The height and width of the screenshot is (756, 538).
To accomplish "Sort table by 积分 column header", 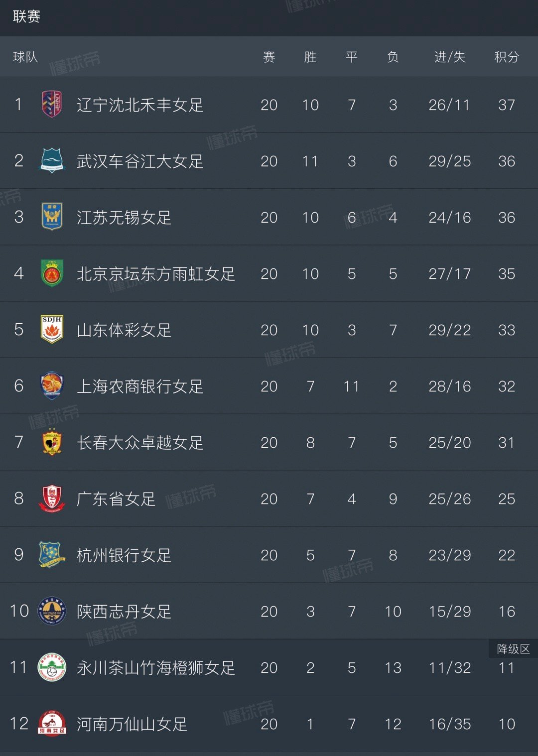I will click(x=507, y=57).
